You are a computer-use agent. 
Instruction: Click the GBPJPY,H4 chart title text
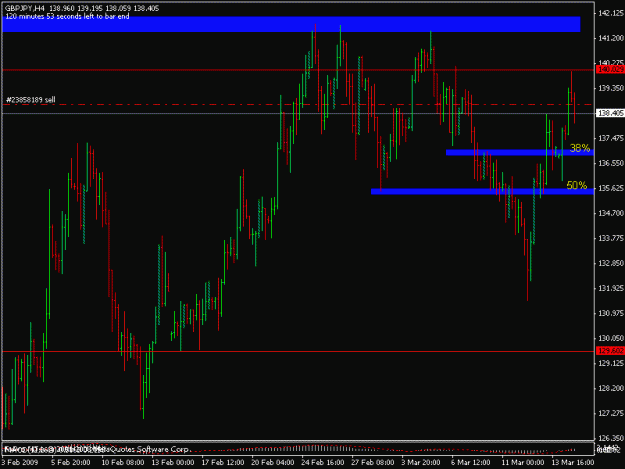24,8
